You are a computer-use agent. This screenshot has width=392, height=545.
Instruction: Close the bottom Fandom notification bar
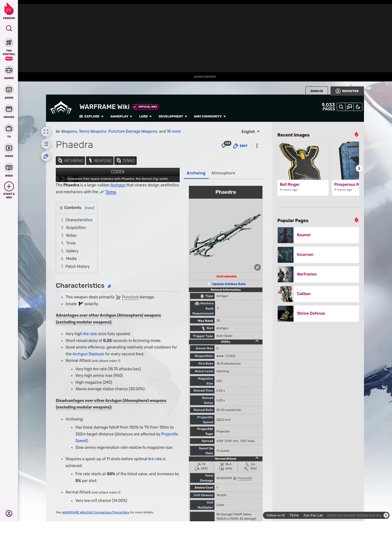[386, 515]
